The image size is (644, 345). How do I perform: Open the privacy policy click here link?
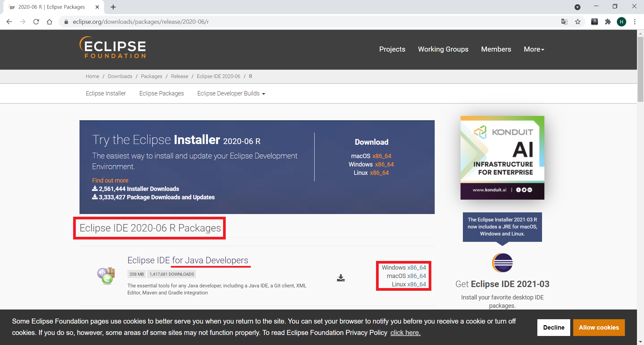[x=405, y=333]
